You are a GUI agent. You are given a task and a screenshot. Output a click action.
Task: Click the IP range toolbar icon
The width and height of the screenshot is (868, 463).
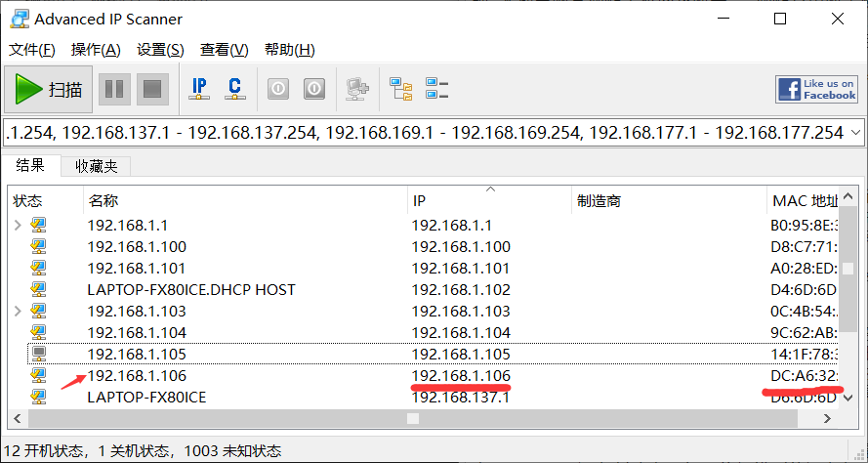coord(199,89)
